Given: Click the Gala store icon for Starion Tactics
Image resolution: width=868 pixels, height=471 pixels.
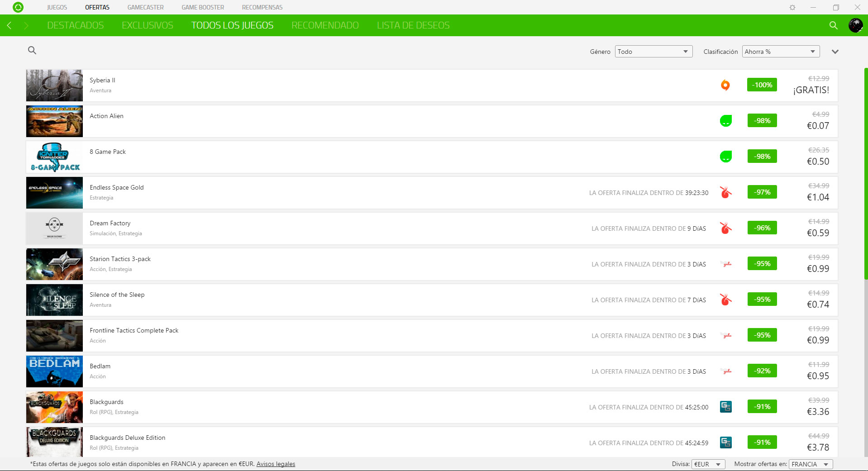Looking at the screenshot, I should (x=727, y=264).
